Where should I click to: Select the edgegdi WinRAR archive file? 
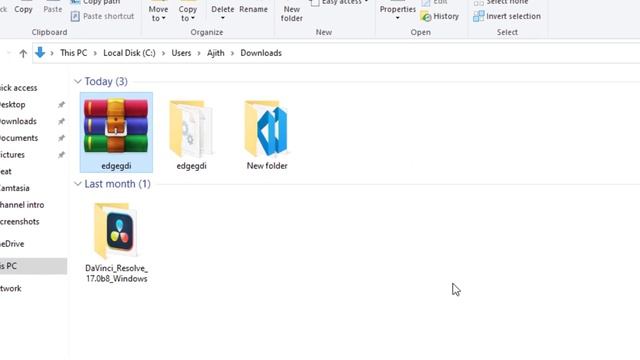116,132
